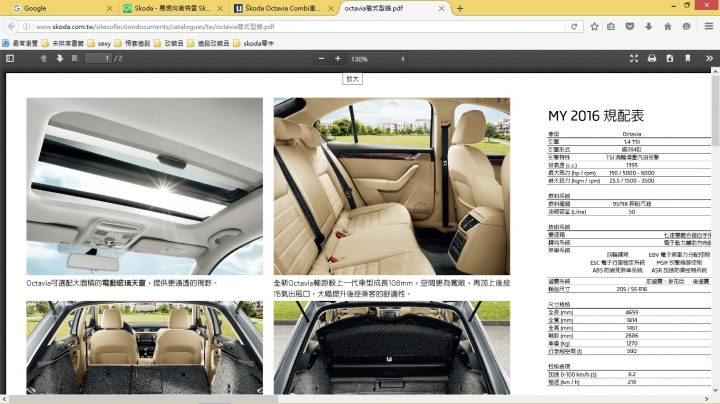Open the sexy bookmark folder

coord(100,43)
